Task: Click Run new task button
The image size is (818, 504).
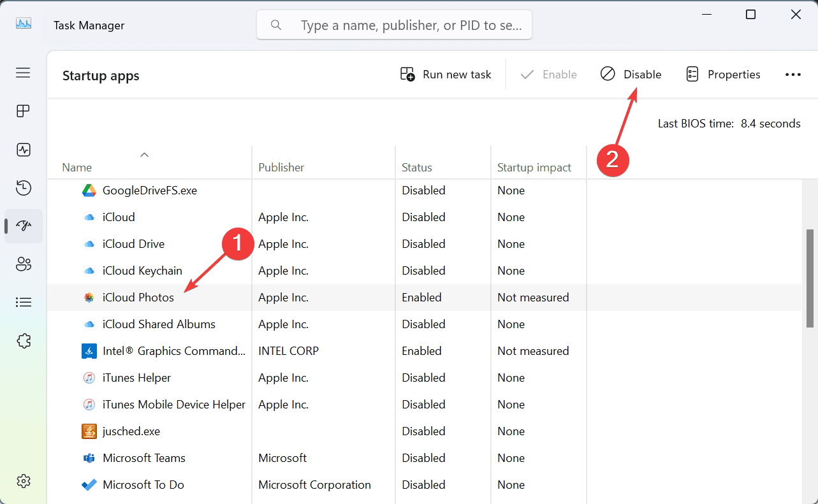Action: tap(446, 75)
